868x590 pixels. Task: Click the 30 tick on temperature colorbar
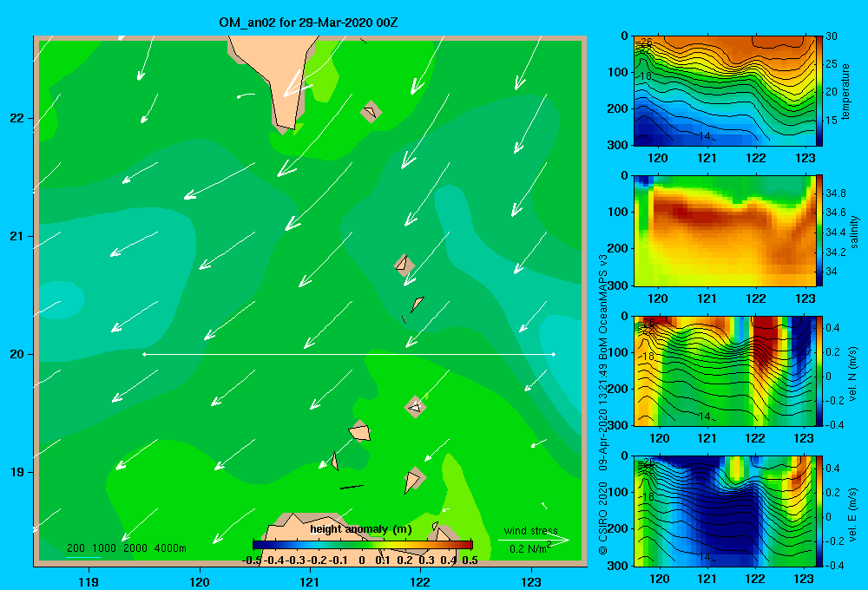point(832,36)
